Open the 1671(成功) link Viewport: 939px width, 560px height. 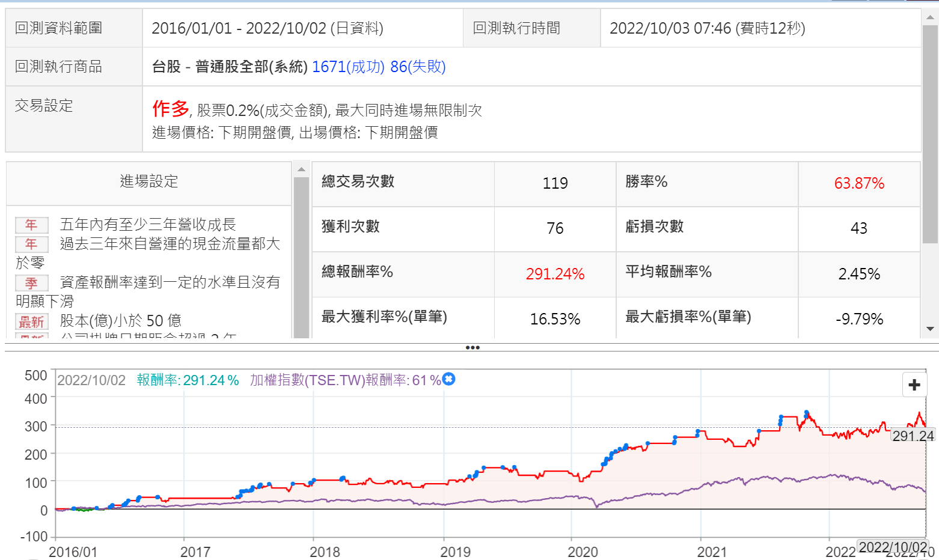tap(348, 67)
